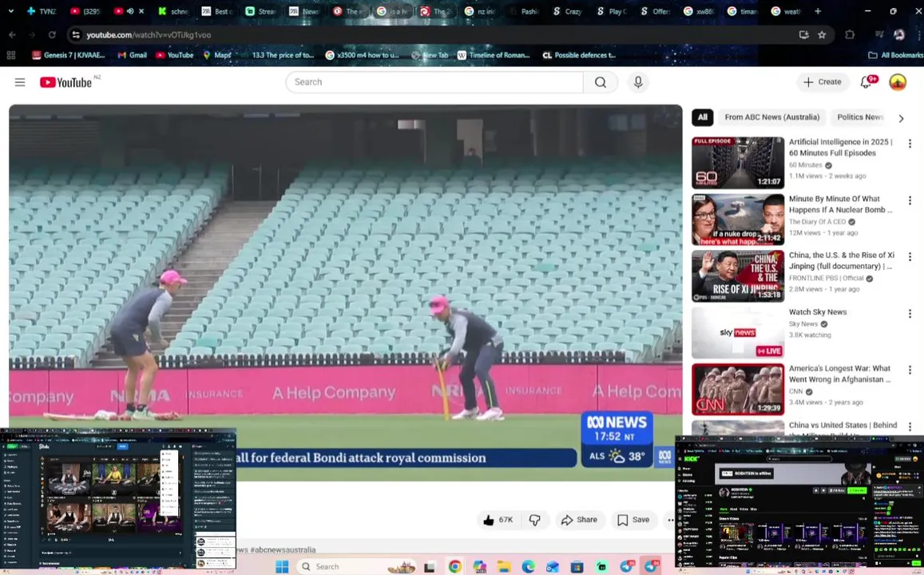Open Sky News live stream thumbnail
924x575 pixels.
(x=738, y=333)
